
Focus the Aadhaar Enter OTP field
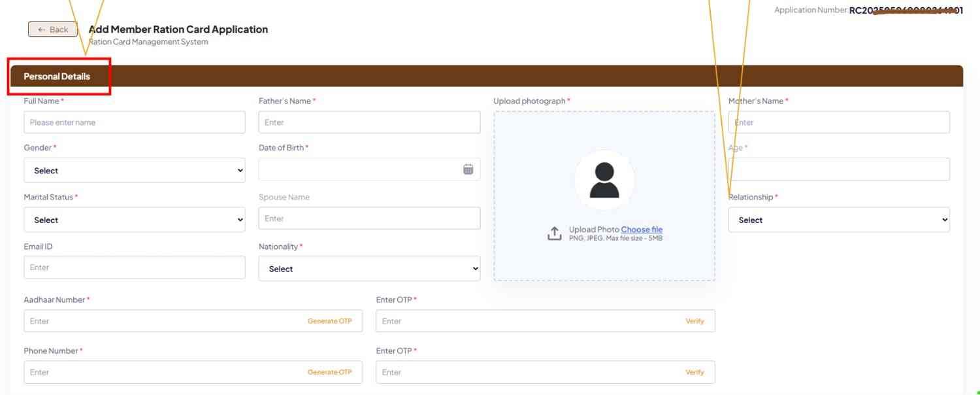point(546,321)
